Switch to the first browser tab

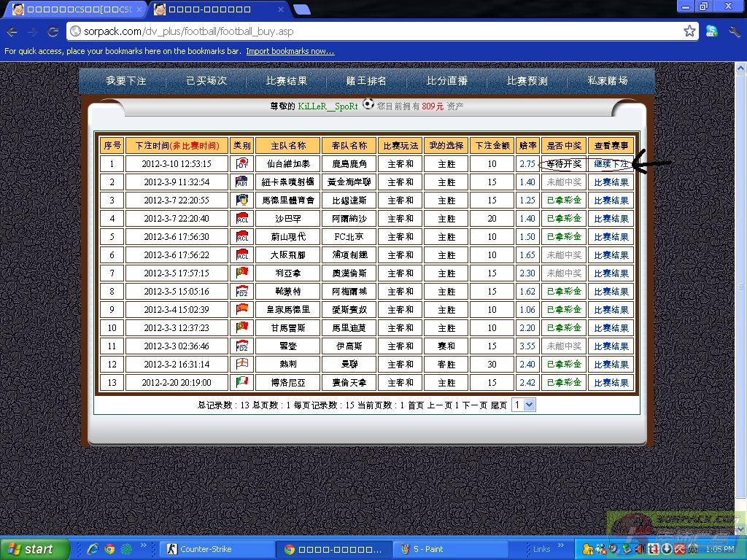(x=73, y=9)
